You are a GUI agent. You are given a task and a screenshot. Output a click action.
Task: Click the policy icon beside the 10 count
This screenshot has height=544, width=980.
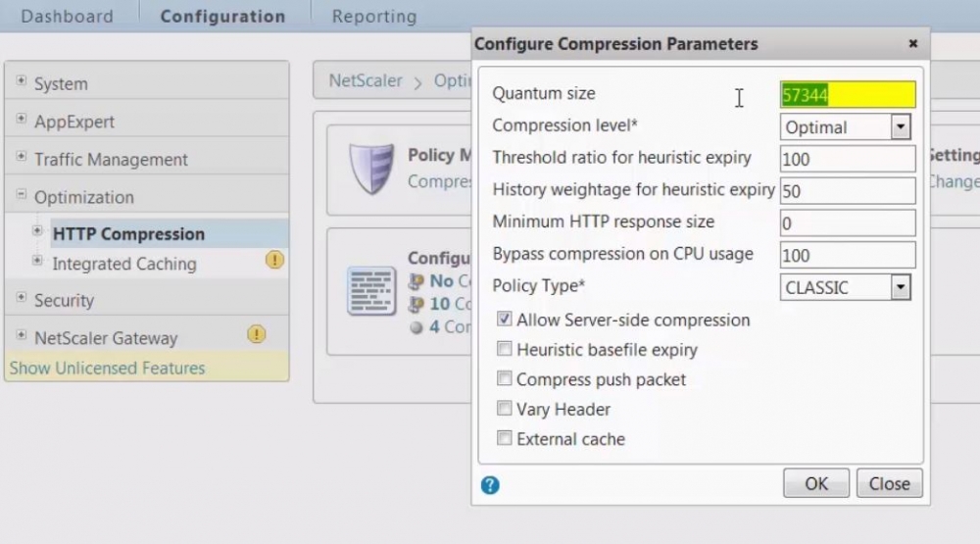pyautogui.click(x=416, y=305)
